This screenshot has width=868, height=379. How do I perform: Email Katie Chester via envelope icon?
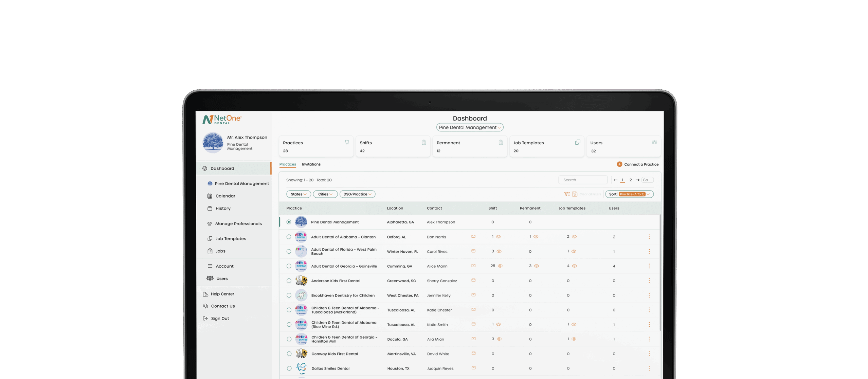473,309
